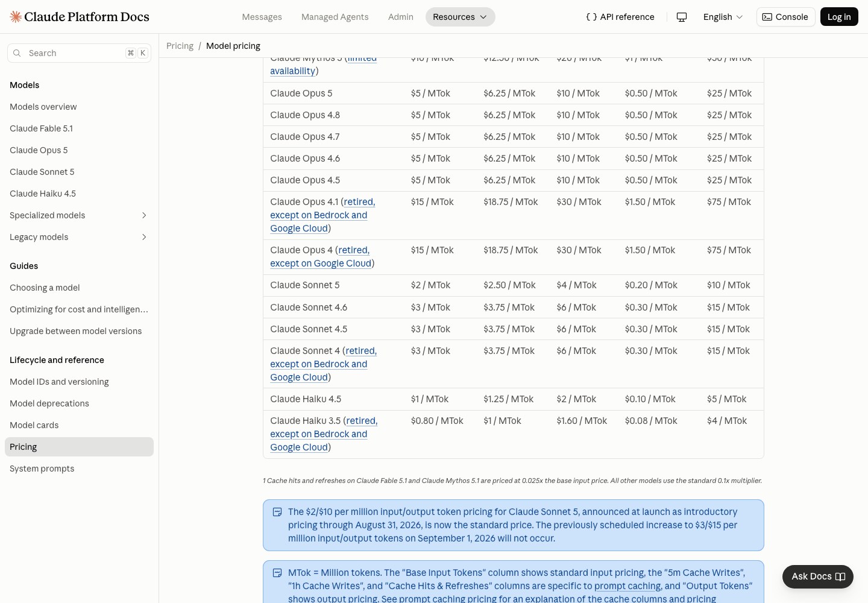Click the Model pricing breadcrumb text
The width and height of the screenshot is (868, 603).
pos(233,46)
